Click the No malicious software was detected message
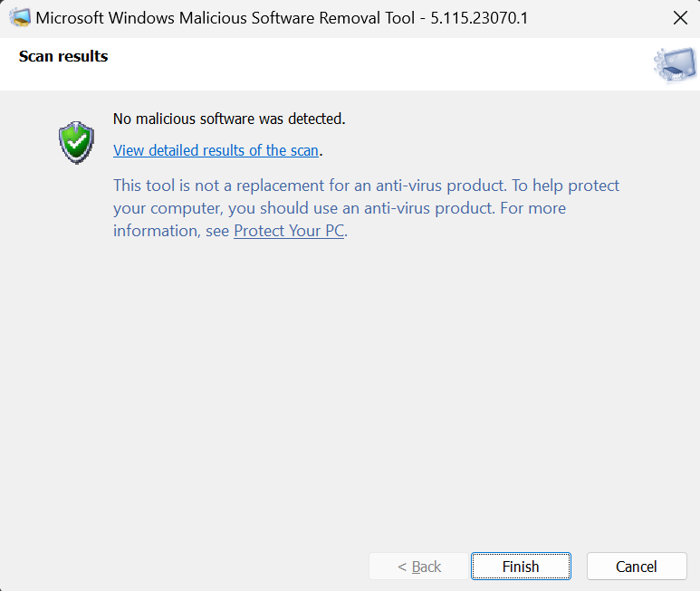Viewport: 700px width, 591px height. click(x=229, y=119)
